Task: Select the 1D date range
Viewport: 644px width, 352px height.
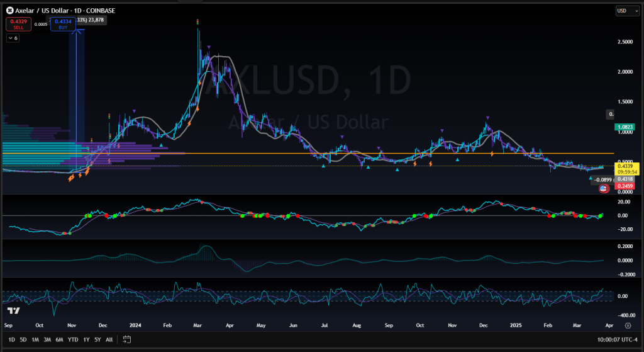Action: pyautogui.click(x=12, y=339)
